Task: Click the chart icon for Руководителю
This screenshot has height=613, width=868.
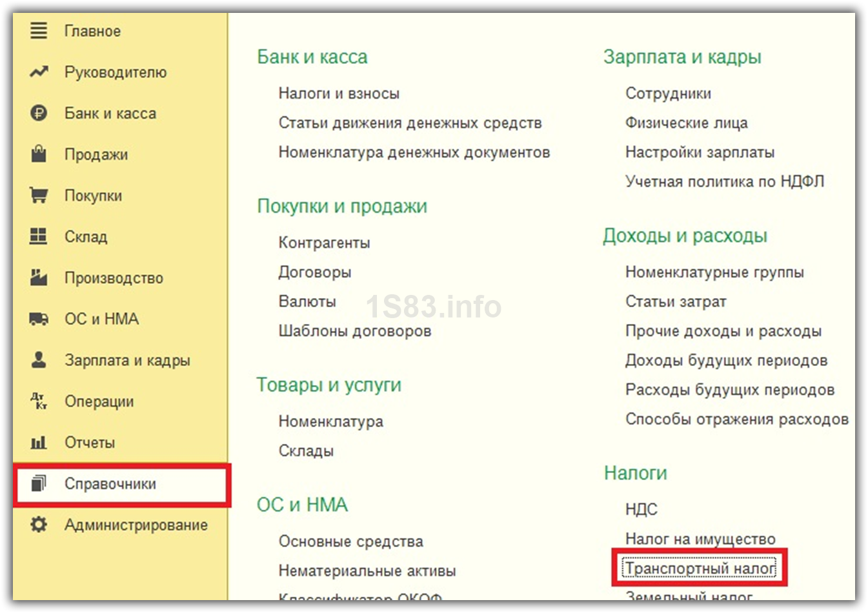Action: click(39, 72)
